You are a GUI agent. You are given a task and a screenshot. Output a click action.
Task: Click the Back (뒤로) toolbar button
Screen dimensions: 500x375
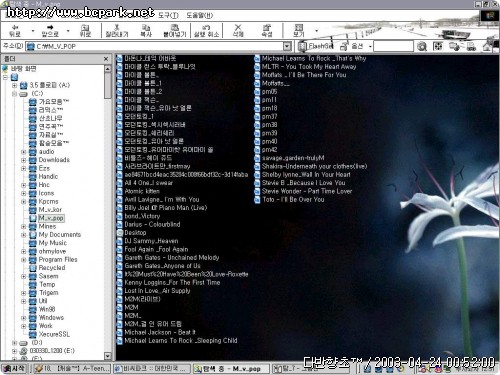[15, 30]
